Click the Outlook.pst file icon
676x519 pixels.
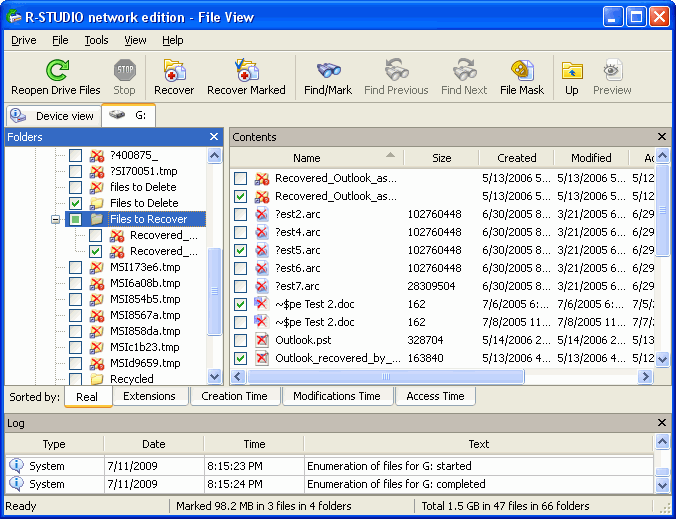tap(261, 340)
